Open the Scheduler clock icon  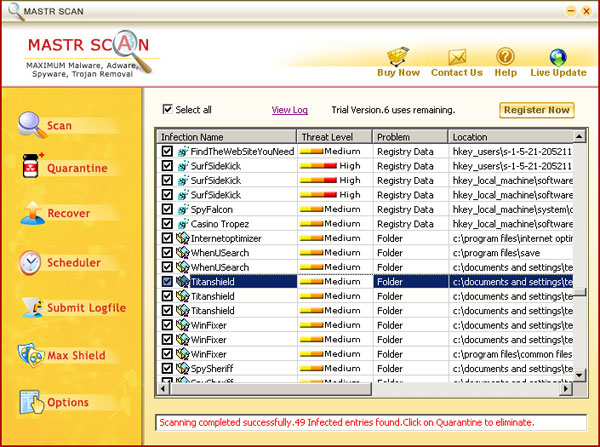click(30, 263)
